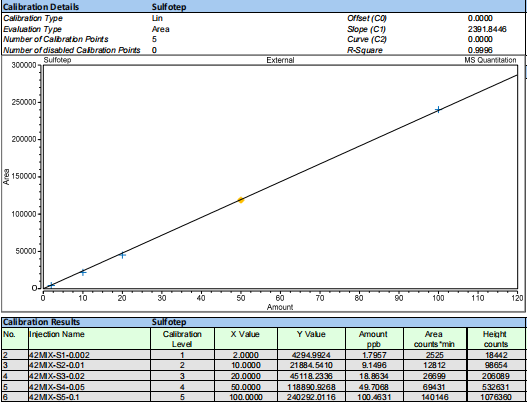
Task: Click the area cell 140146
Action: coord(434,398)
